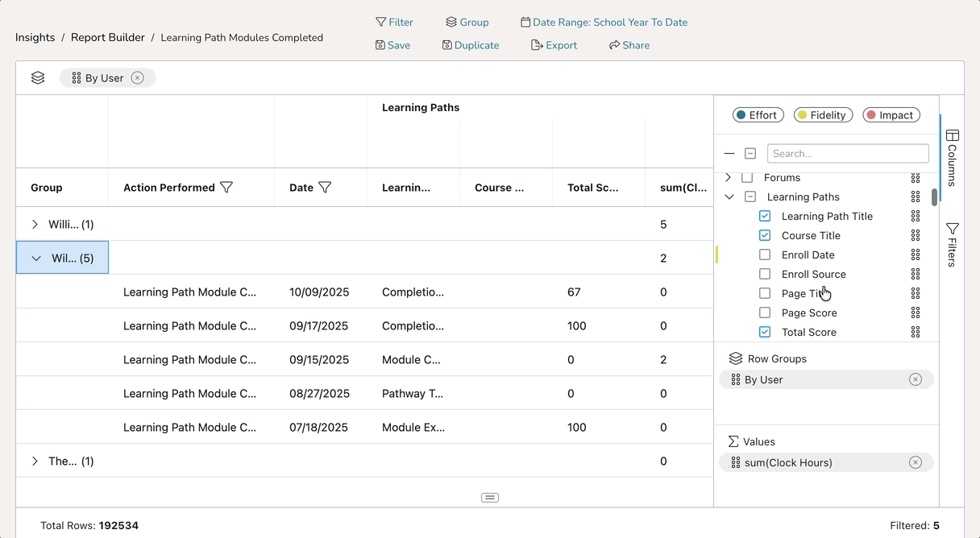The width and height of the screenshot is (980, 538).
Task: Click drag handle icon beside Page Score
Action: tap(916, 312)
